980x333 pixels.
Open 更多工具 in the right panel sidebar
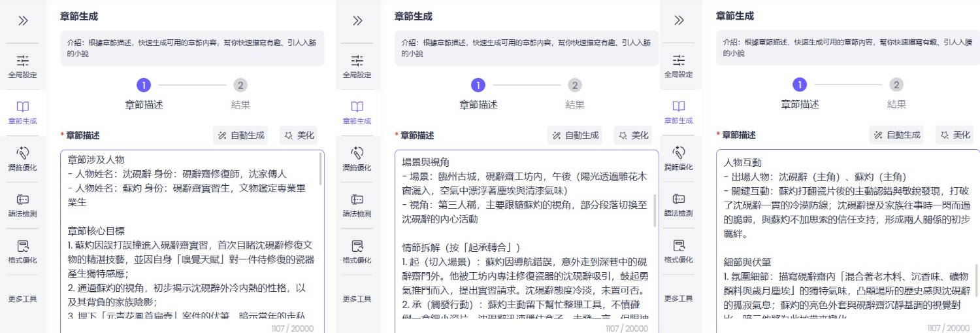tap(679, 299)
